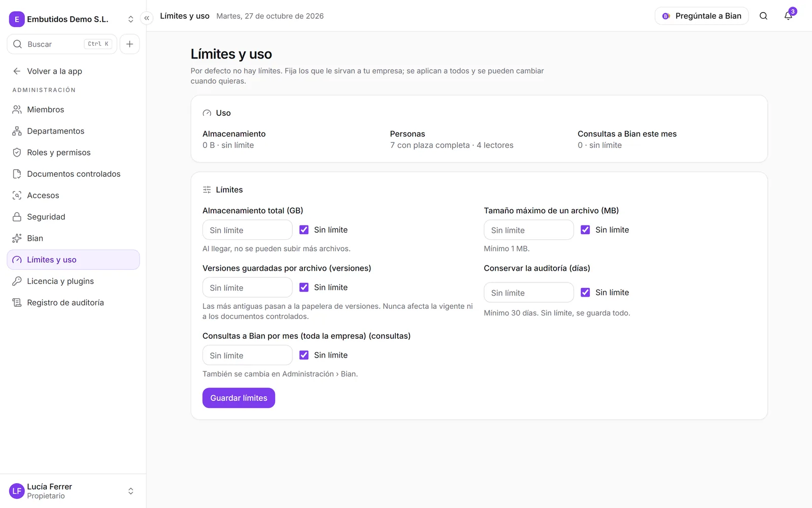This screenshot has height=508, width=812.
Task: Click the Consultas a Bian por mes input
Action: click(248, 355)
